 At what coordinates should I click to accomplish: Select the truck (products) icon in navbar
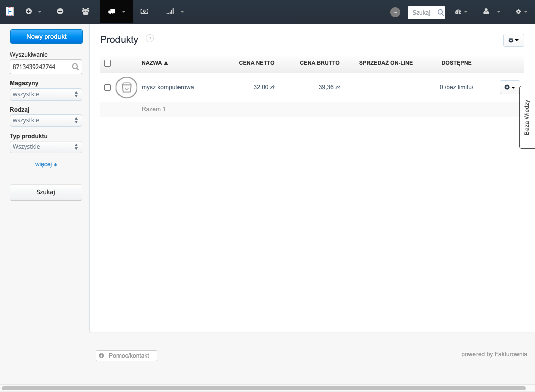[111, 12]
